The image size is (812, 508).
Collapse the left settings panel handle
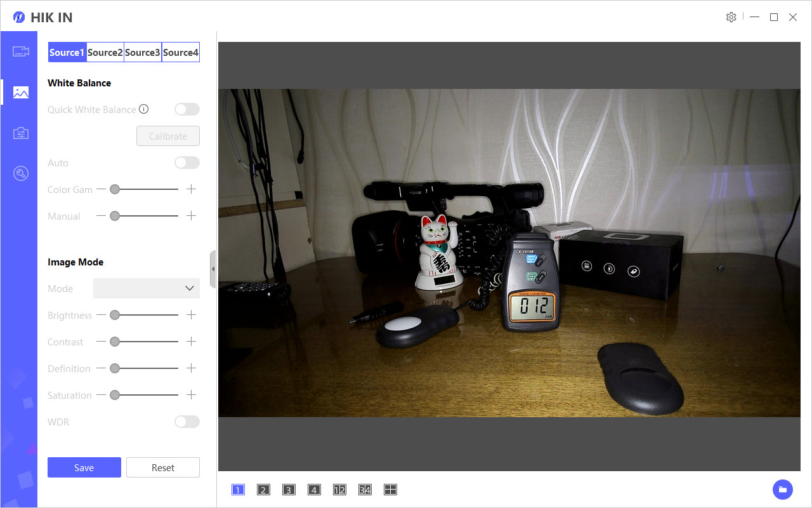(x=213, y=269)
